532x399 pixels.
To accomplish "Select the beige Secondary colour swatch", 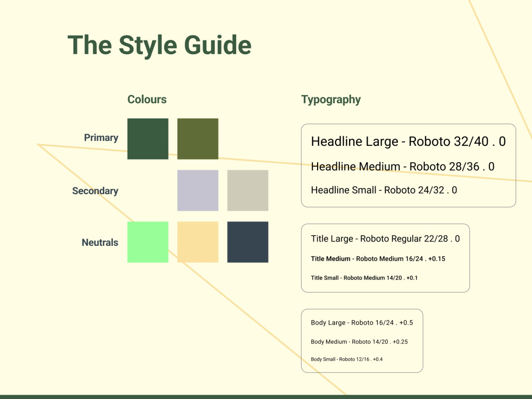I will tap(248, 190).
